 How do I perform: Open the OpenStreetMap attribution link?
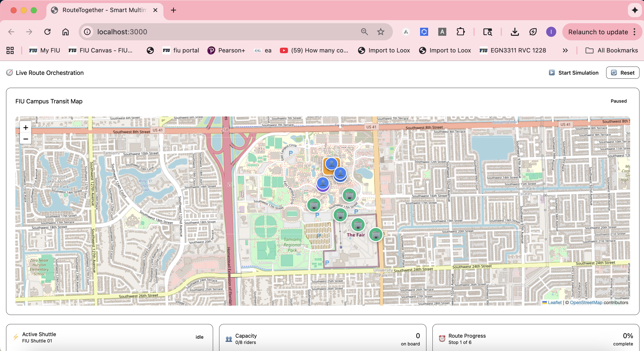pos(586,303)
